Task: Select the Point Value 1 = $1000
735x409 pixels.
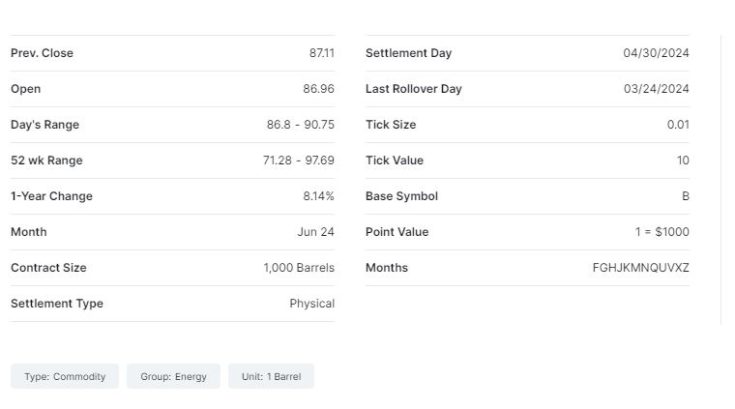Action: tap(655, 232)
